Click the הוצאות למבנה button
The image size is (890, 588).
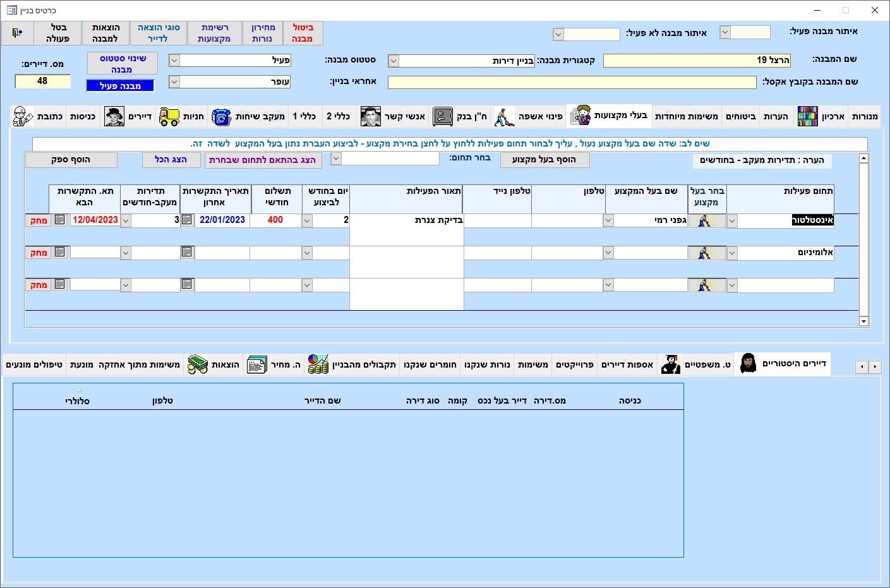pos(105,33)
